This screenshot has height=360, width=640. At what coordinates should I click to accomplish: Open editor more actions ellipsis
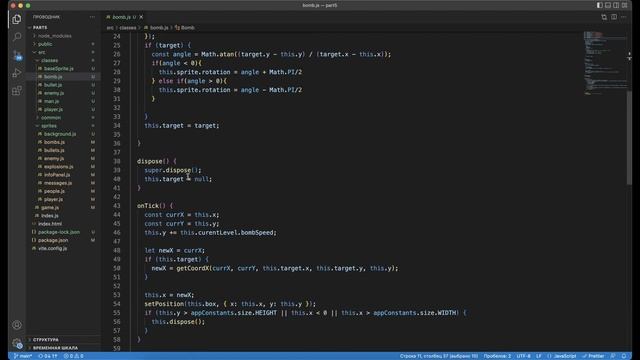click(624, 17)
